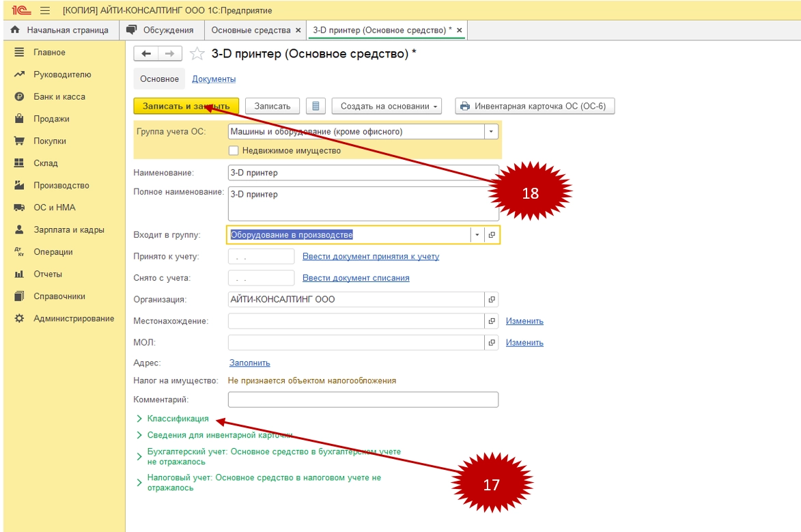Open the Банк и касса section
The image size is (801, 532).
[59, 96]
